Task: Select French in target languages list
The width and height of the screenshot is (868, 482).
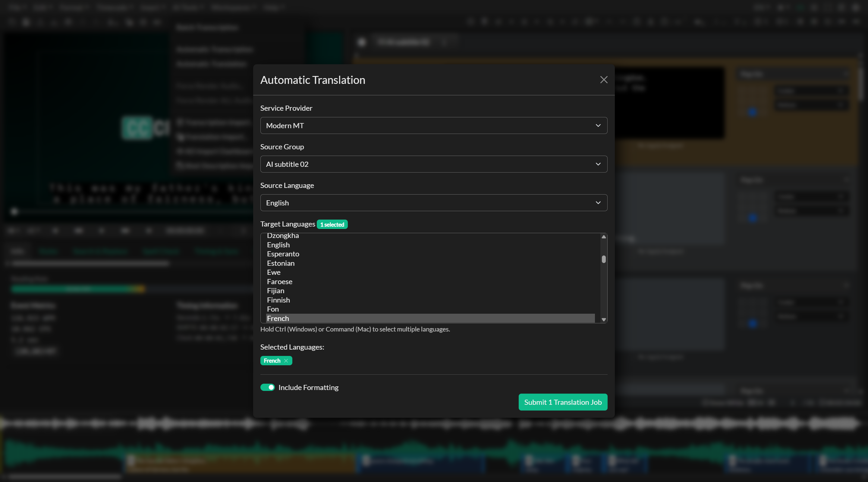Action: (430, 319)
